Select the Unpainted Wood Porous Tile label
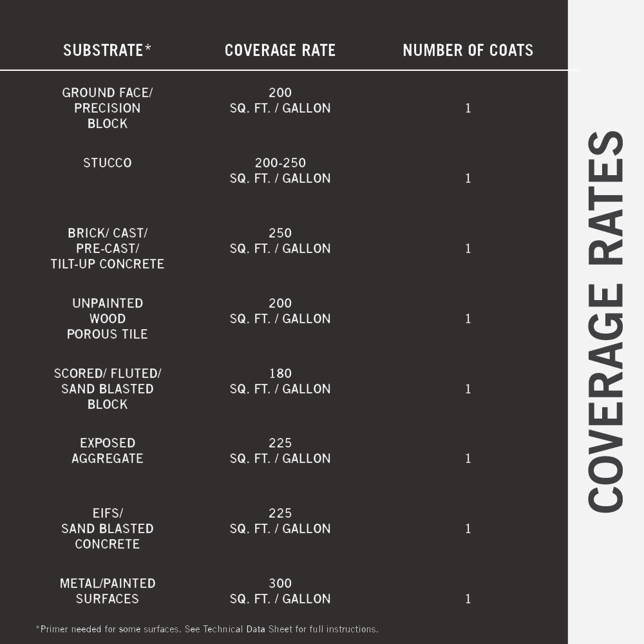Viewport: 644px width, 644px height. (x=107, y=319)
